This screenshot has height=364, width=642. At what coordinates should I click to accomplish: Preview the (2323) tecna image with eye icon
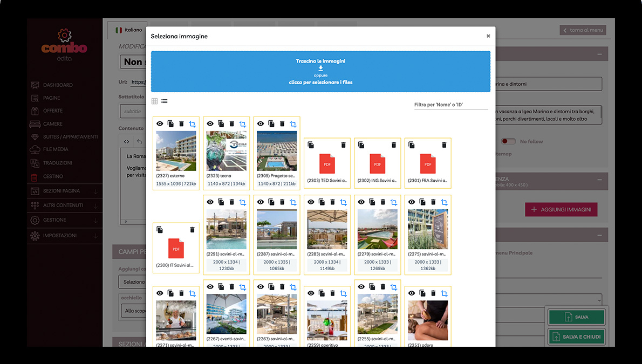(x=210, y=123)
